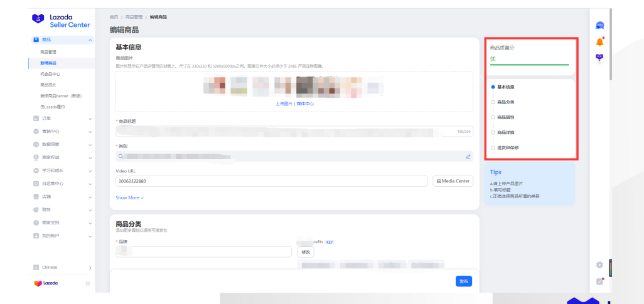Click the 营销中心 sidebar icon
The width and height of the screenshot is (644, 304).
pyautogui.click(x=36, y=132)
